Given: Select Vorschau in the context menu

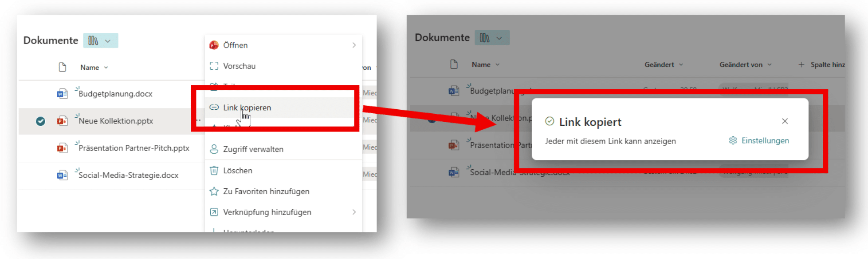Looking at the screenshot, I should click(x=239, y=66).
